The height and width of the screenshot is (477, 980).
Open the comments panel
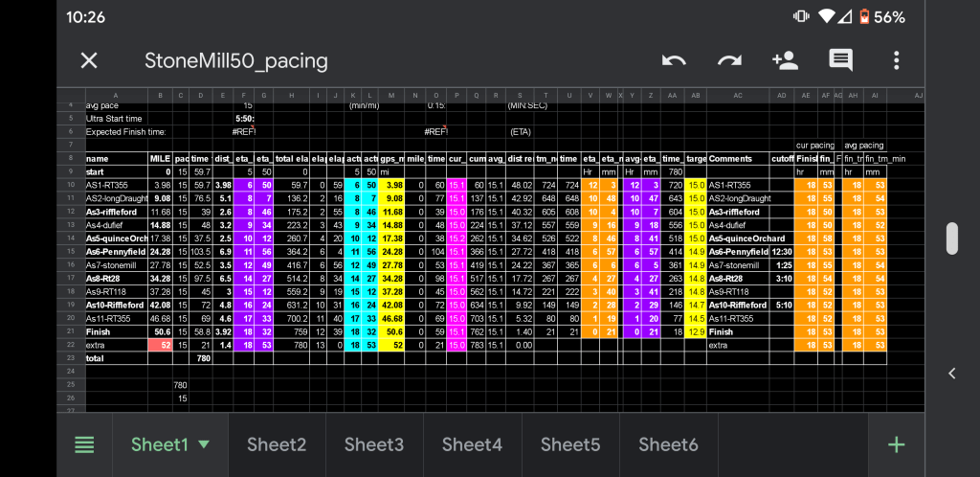(840, 60)
